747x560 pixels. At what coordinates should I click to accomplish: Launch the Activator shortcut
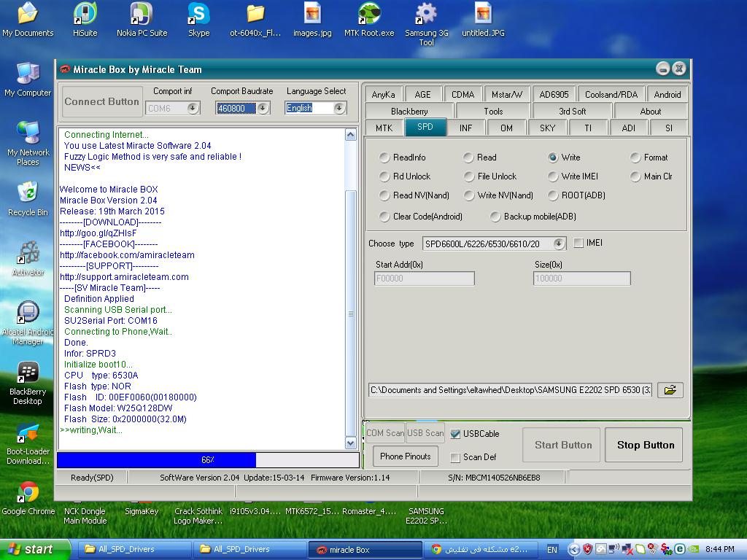28,259
